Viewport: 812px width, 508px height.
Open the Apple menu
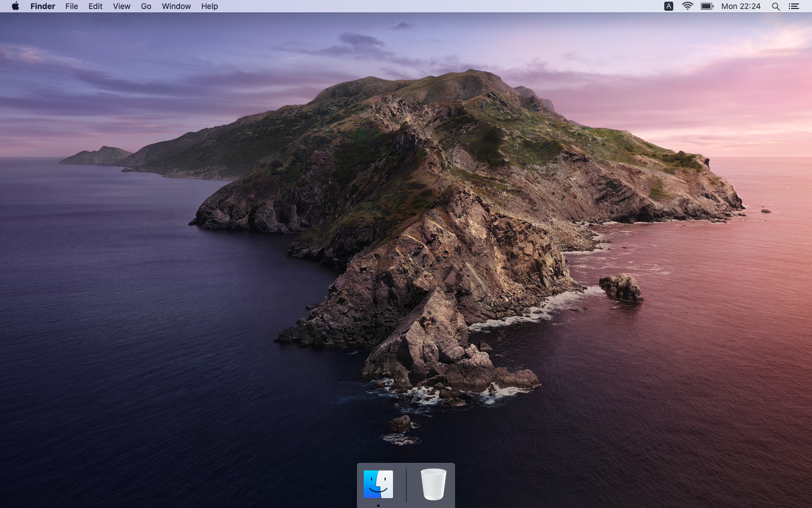pyautogui.click(x=15, y=6)
